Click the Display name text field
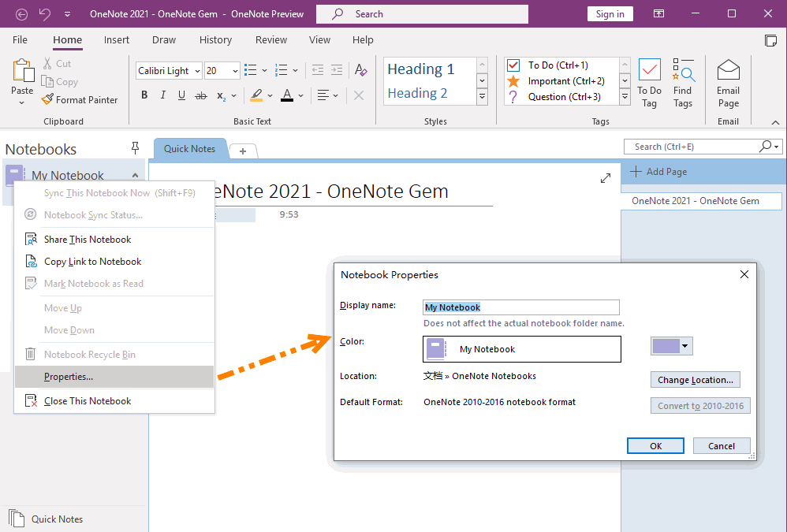The height and width of the screenshot is (532, 787). [x=520, y=307]
